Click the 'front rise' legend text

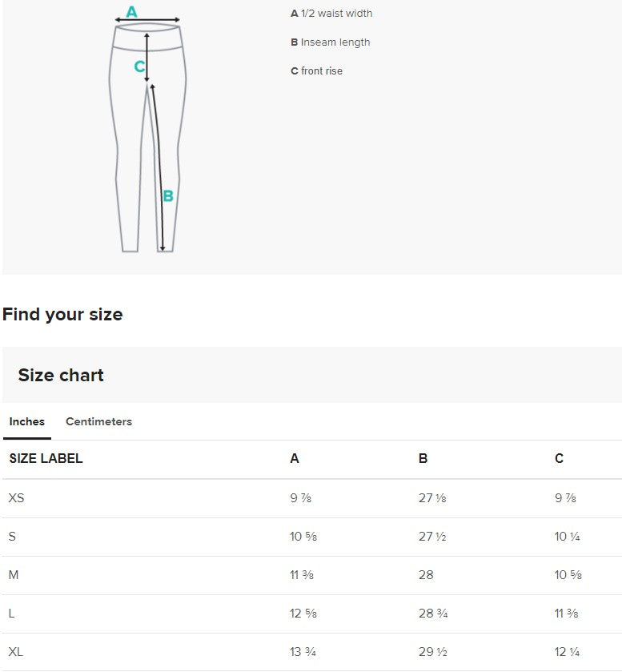(x=322, y=71)
